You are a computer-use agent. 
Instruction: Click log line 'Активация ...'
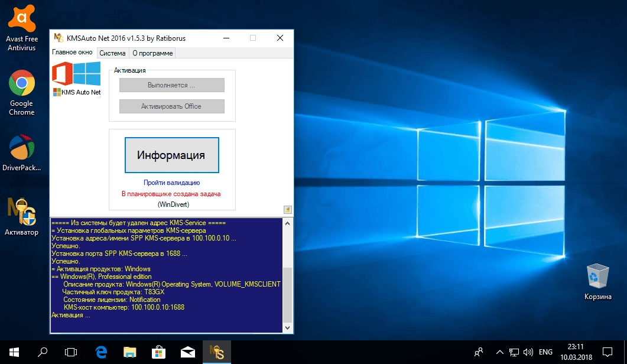71,315
